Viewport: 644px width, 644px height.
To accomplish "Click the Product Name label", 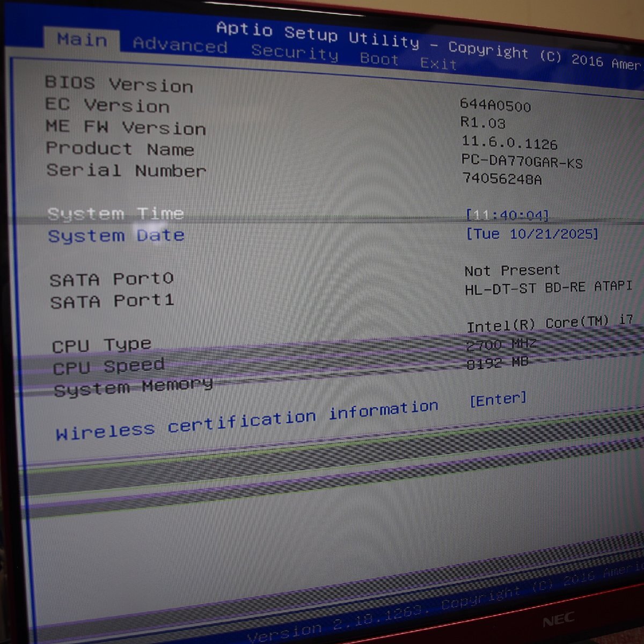I will pyautogui.click(x=120, y=148).
